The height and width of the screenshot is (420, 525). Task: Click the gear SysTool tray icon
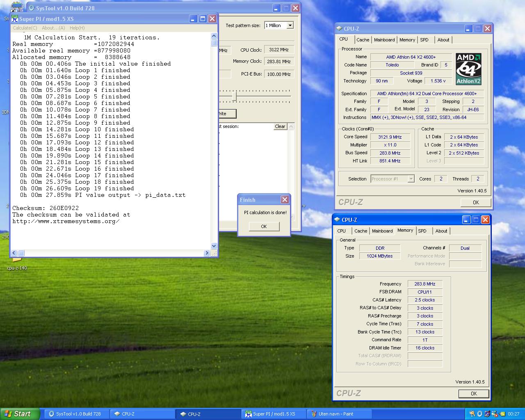[479, 414]
